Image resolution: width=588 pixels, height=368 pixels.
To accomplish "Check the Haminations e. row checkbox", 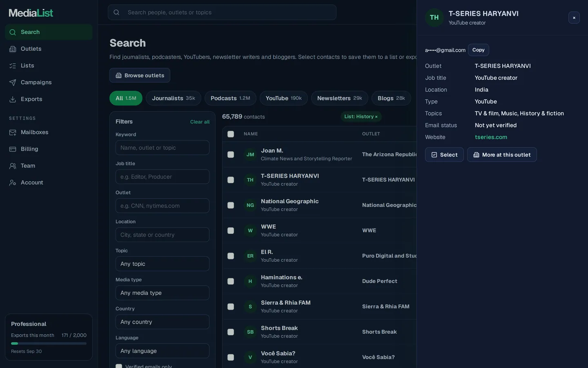I will 231,281.
